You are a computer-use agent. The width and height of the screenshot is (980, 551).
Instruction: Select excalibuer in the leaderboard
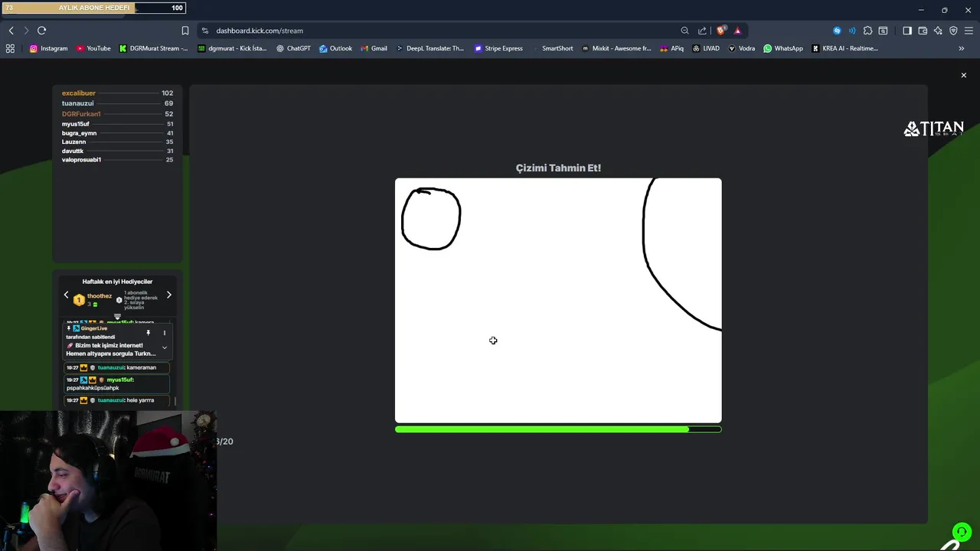(x=79, y=93)
